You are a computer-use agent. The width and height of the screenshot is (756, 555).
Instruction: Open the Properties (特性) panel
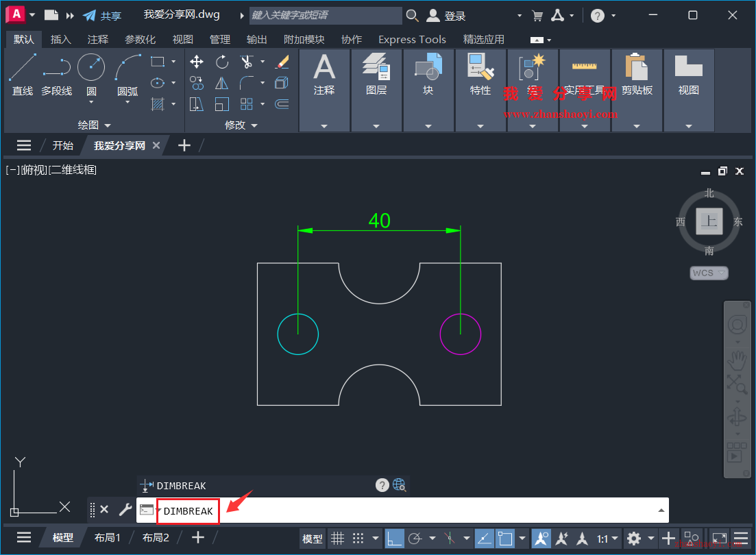tap(480, 90)
